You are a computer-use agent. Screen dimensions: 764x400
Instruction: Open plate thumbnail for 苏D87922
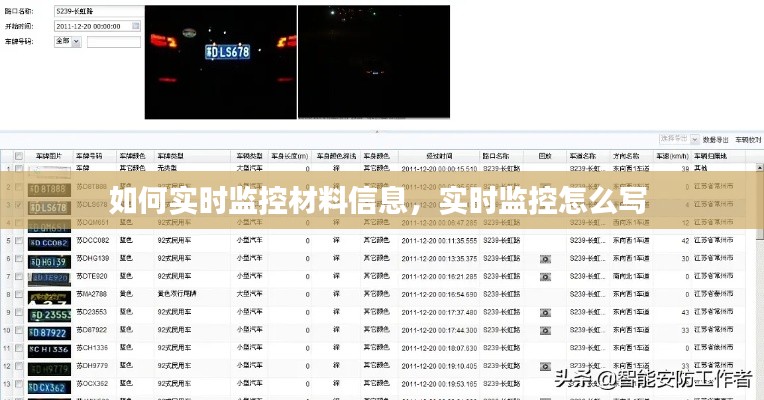click(47, 330)
